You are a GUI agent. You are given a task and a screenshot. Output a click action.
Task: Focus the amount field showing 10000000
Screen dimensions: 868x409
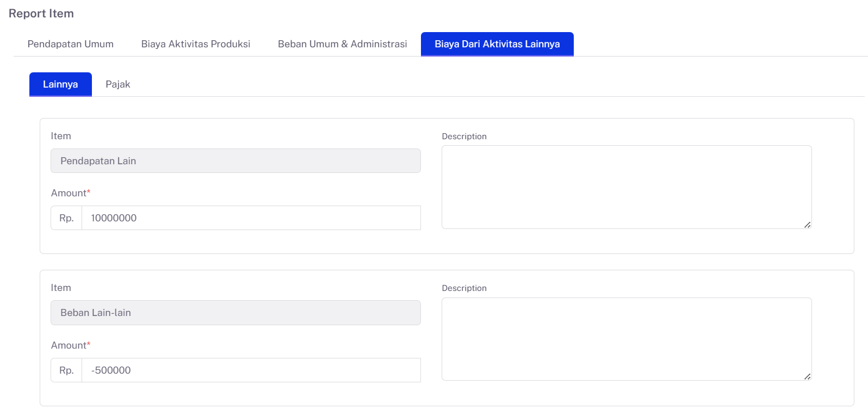click(x=251, y=218)
